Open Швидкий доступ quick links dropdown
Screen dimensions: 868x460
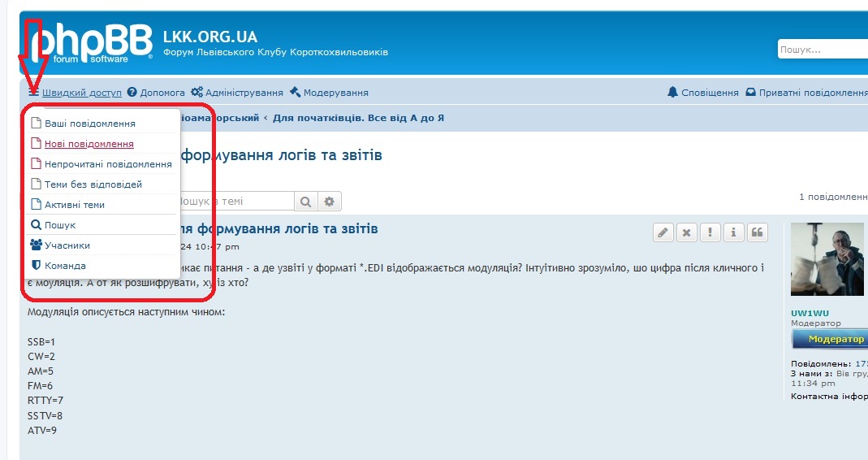pyautogui.click(x=81, y=93)
